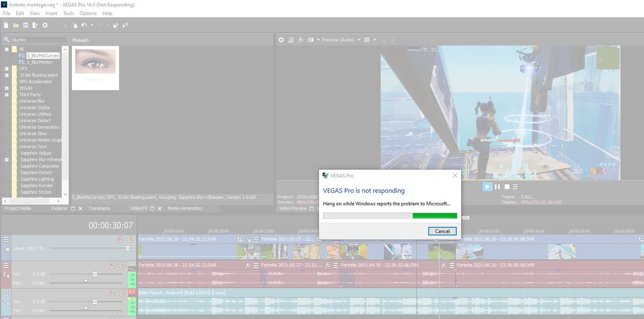Solo audio track 2

point(121,265)
